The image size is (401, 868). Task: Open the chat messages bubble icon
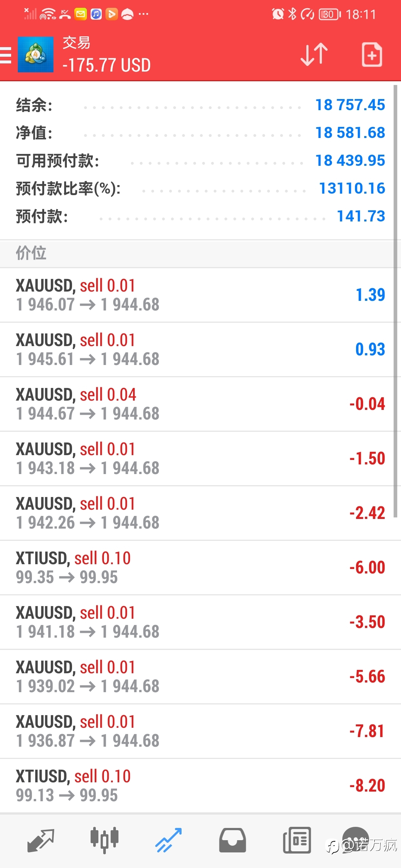(x=355, y=839)
